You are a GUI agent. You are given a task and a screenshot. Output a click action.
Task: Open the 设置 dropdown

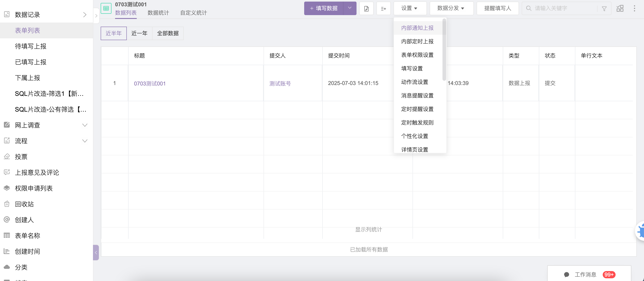pos(410,8)
